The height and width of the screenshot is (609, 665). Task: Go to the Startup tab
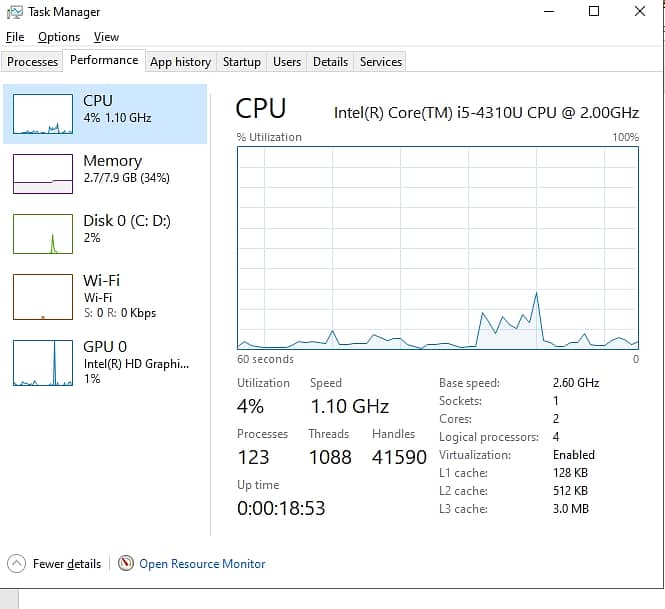tap(242, 62)
